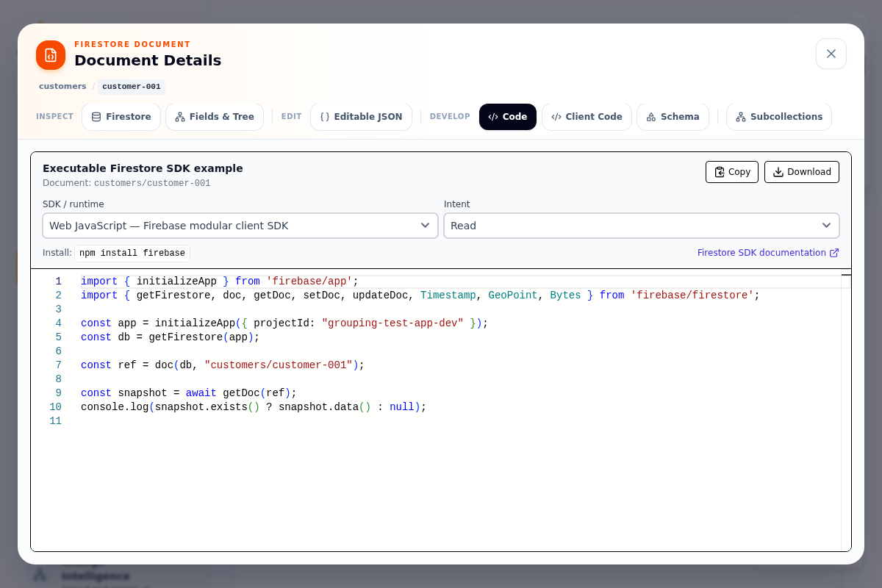Screen dimensions: 882x588
Task: Click the console.log statement on line 10
Action: [254, 407]
